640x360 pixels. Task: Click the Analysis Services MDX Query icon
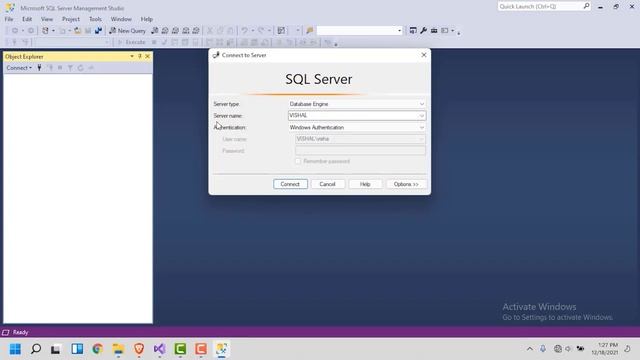point(165,31)
